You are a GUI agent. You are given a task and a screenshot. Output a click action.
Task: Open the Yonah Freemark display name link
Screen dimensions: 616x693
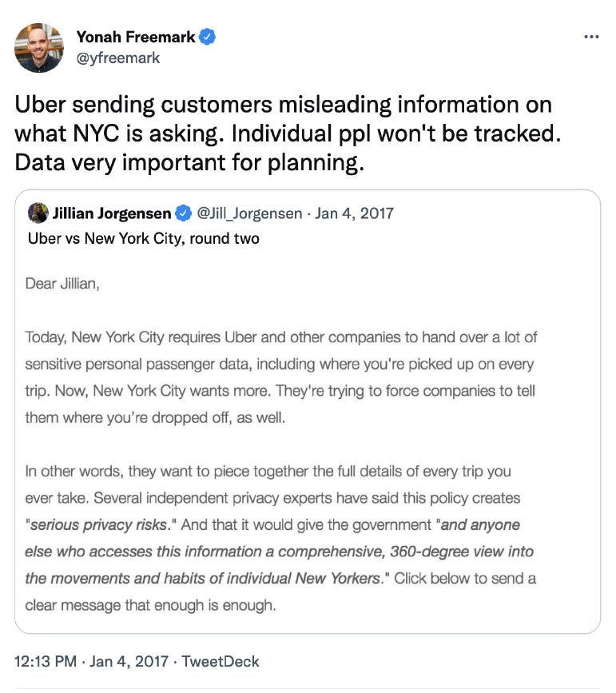click(136, 37)
